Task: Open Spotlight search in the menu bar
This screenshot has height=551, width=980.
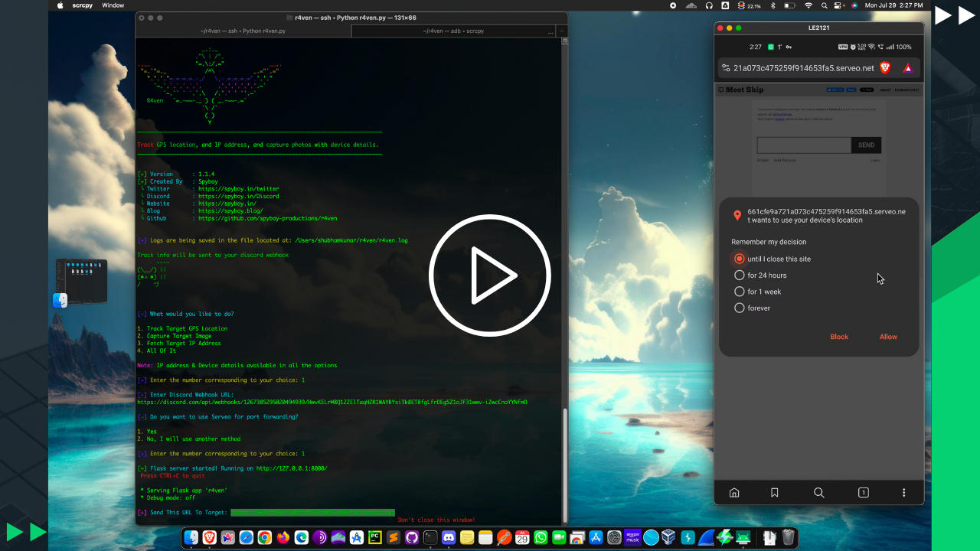Action: click(x=826, y=5)
